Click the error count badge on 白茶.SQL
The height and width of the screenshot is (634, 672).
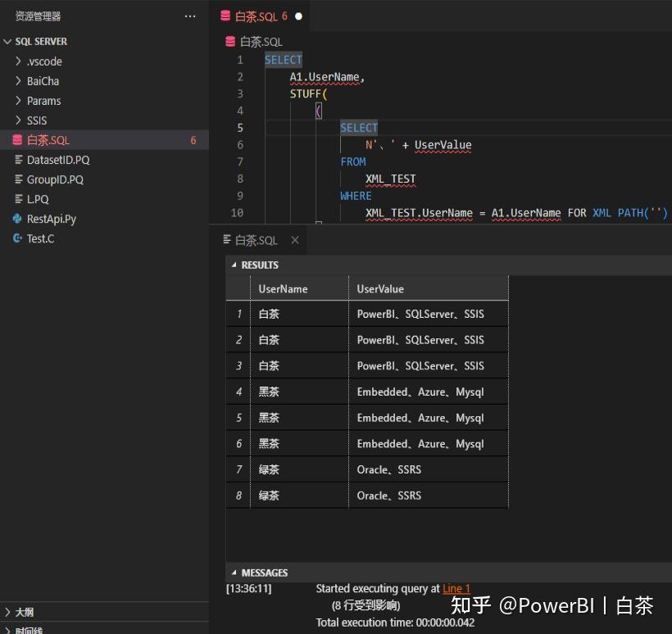click(x=193, y=140)
